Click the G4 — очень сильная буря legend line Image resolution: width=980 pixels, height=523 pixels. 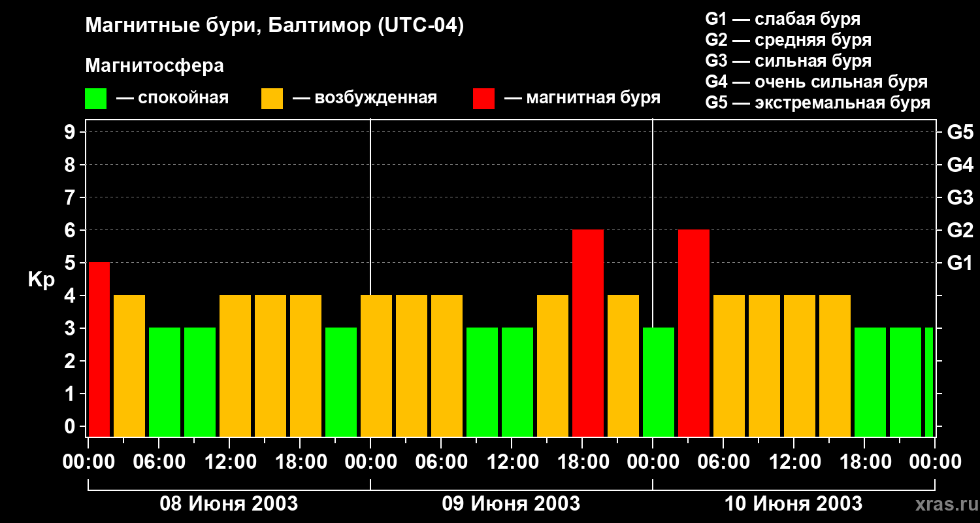click(816, 82)
